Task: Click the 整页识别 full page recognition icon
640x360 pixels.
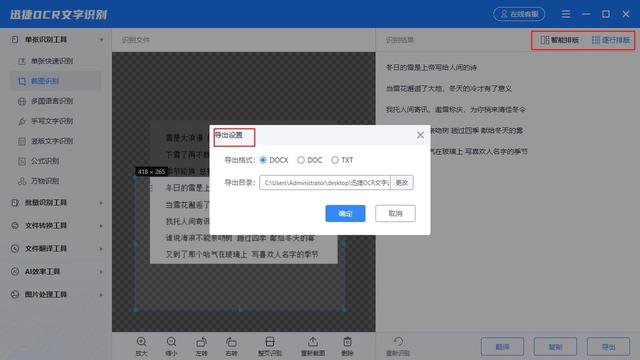Action: click(270, 342)
